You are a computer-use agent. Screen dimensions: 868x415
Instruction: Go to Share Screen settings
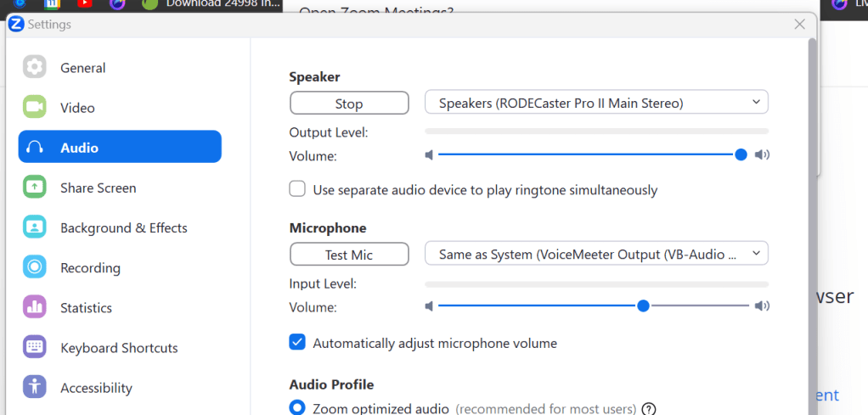tap(120, 188)
